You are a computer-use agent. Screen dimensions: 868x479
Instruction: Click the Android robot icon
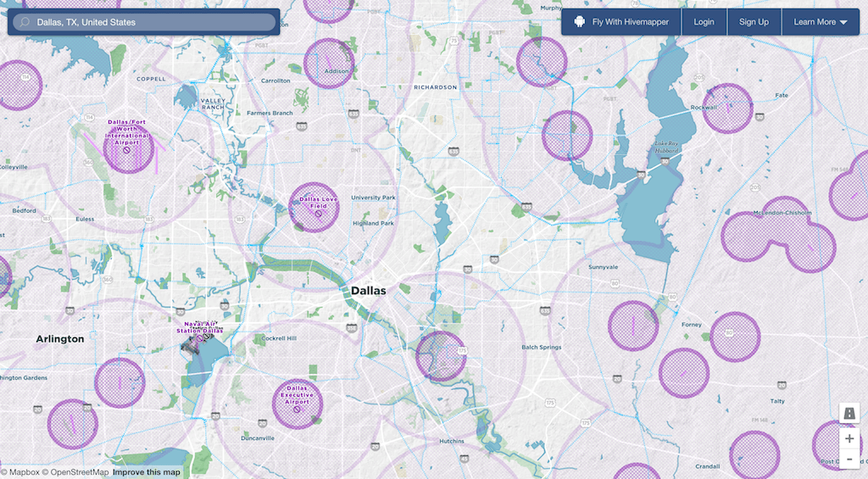[580, 22]
